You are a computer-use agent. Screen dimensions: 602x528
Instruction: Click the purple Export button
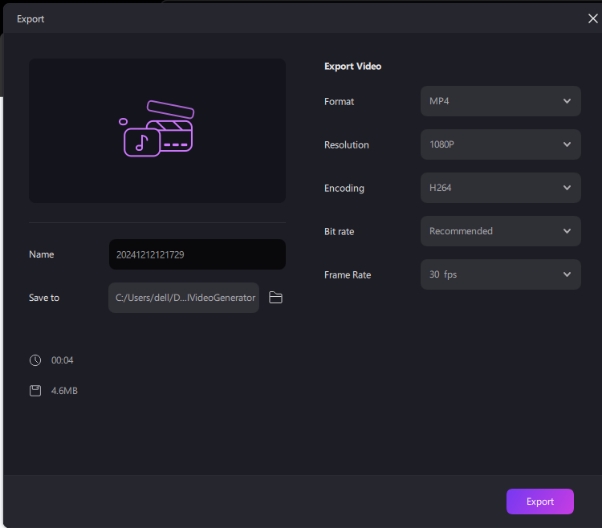[540, 502]
